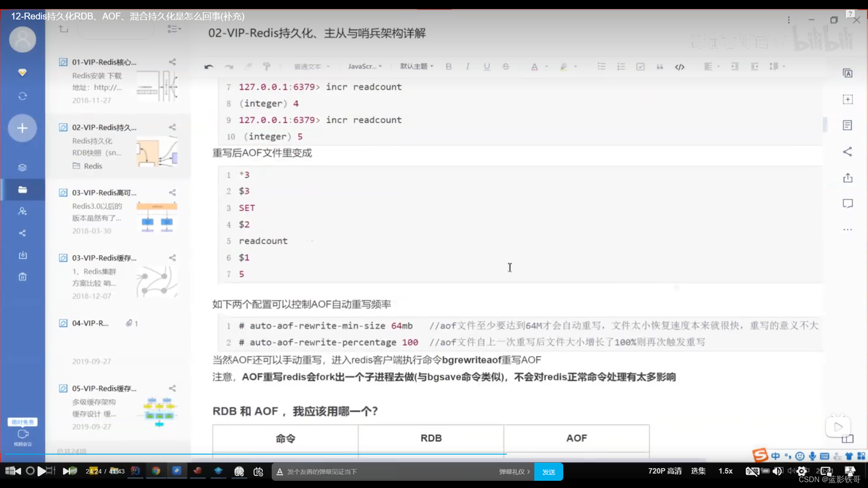This screenshot has height=488, width=868.
Task: Open the shared-with-me people icon
Action: [x=22, y=211]
